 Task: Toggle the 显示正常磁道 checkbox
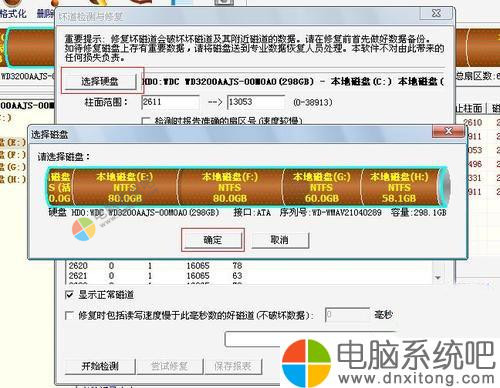[69, 295]
